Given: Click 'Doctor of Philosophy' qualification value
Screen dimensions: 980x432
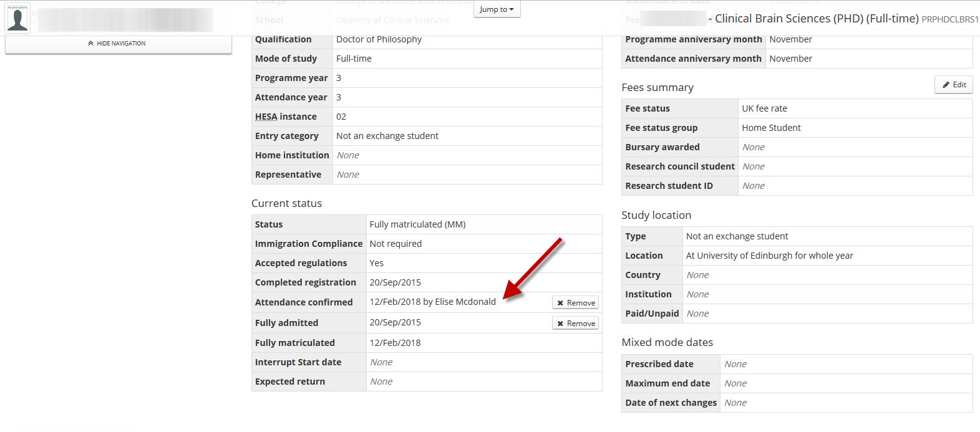Looking at the screenshot, I should pos(379,39).
